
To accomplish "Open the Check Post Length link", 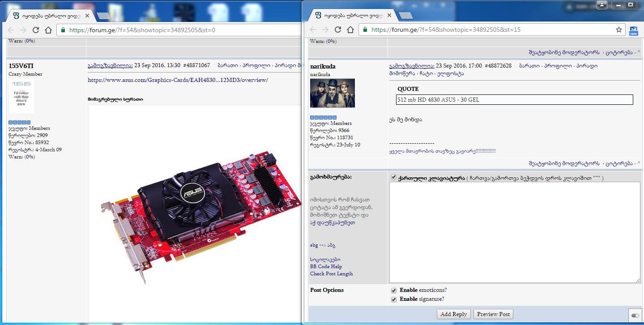I will coord(331,274).
